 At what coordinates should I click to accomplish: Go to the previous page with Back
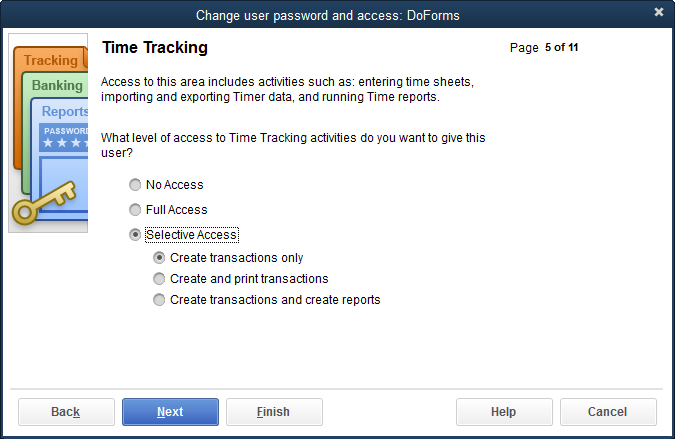[x=66, y=412]
